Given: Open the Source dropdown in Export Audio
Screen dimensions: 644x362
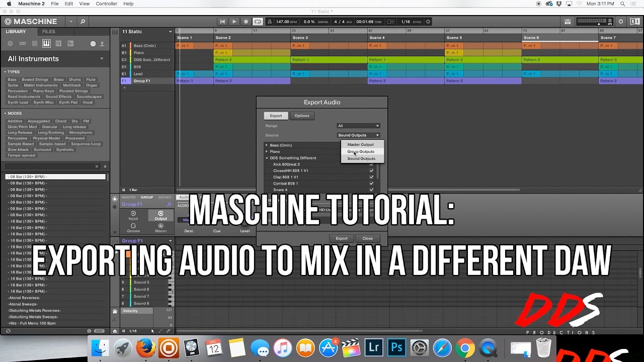Looking at the screenshot, I should [359, 135].
